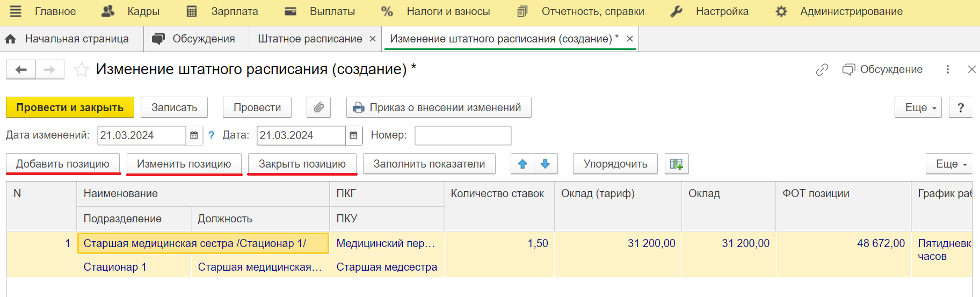Open calendar picker for Дата field
This screenshot has width=980, height=297.
pos(353,135)
